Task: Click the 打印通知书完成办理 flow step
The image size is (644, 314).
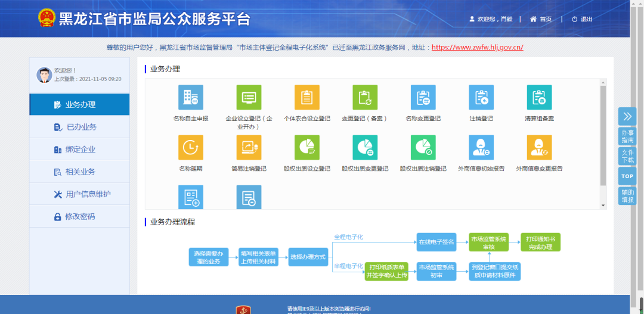Action: (540, 242)
